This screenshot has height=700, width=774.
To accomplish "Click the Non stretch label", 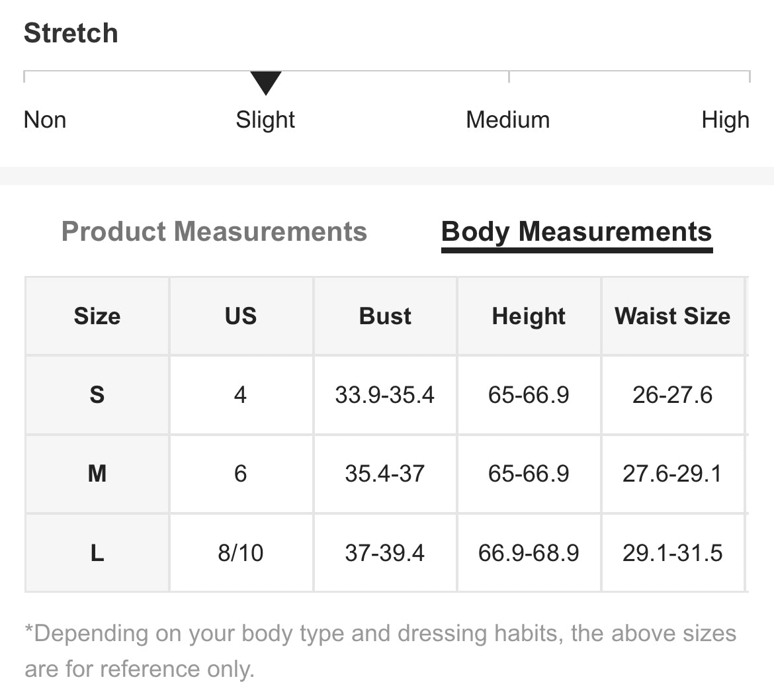I will [45, 120].
